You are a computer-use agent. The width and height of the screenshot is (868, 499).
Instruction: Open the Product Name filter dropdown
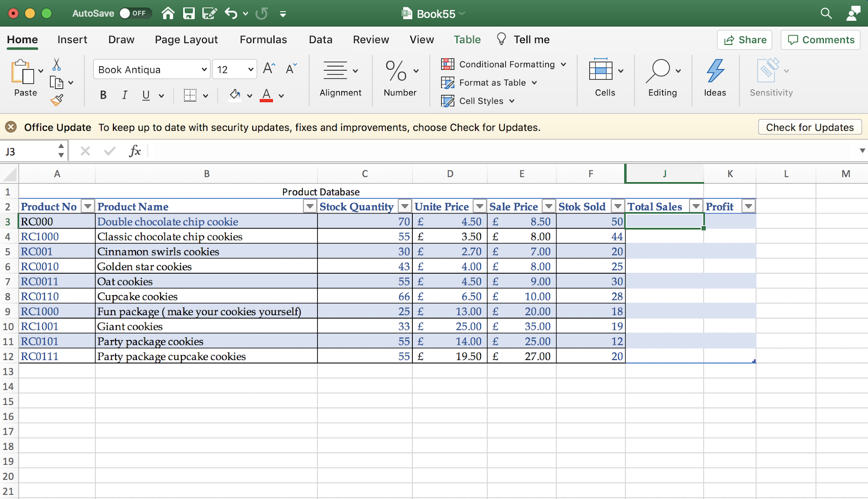[310, 206]
